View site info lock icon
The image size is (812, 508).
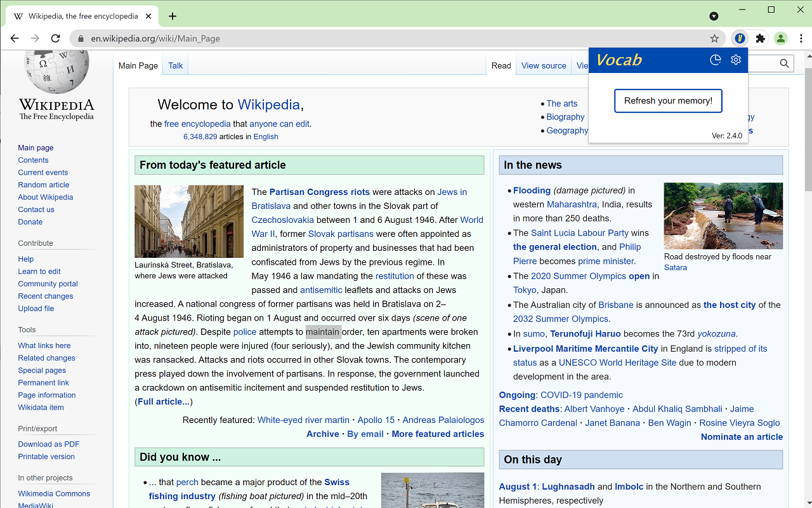click(x=81, y=39)
